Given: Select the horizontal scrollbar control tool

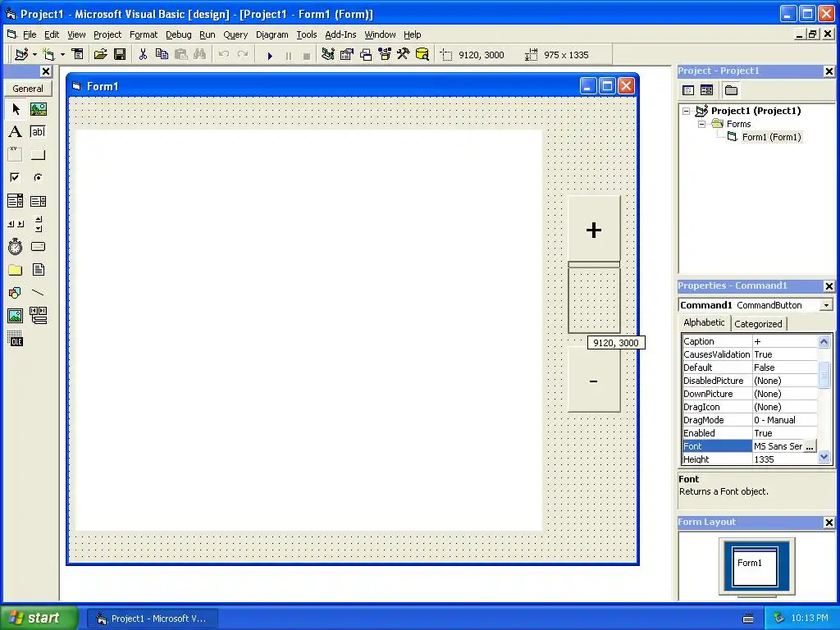Looking at the screenshot, I should tap(16, 224).
